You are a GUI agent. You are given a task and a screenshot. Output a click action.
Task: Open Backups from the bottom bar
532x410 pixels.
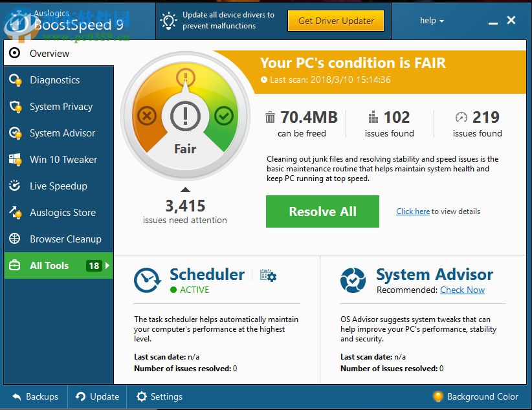point(36,396)
